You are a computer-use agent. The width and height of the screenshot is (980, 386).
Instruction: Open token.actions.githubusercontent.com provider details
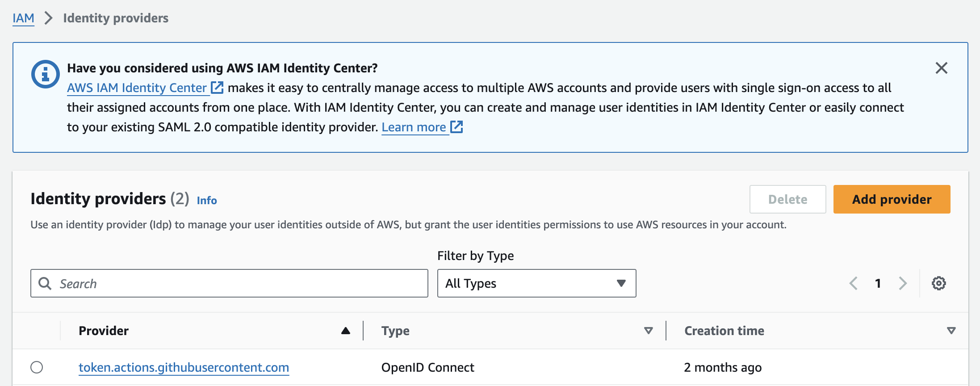[x=184, y=367]
